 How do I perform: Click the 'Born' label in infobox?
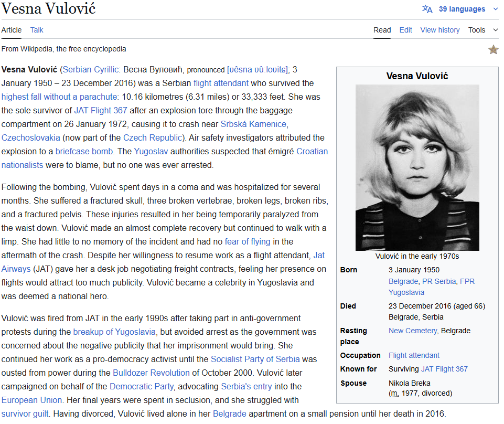pyautogui.click(x=348, y=270)
